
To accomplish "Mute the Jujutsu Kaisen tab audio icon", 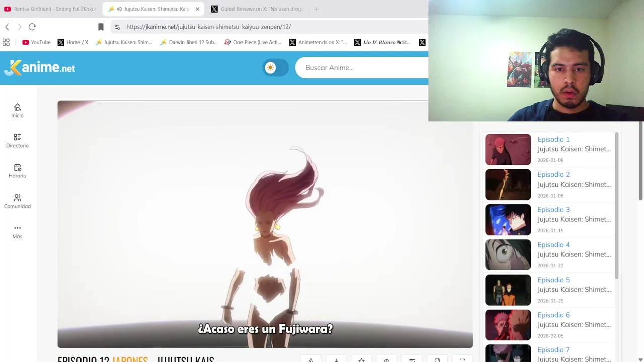I will [119, 9].
